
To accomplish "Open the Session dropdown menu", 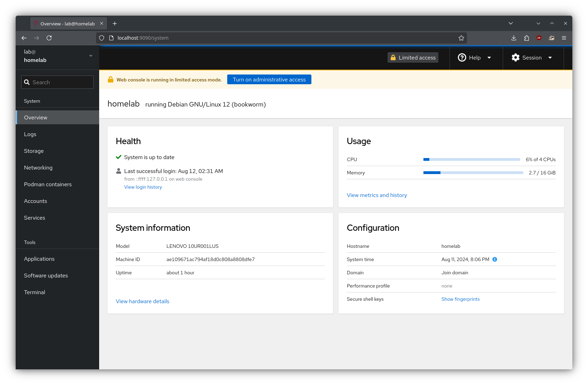I will [x=532, y=58].
